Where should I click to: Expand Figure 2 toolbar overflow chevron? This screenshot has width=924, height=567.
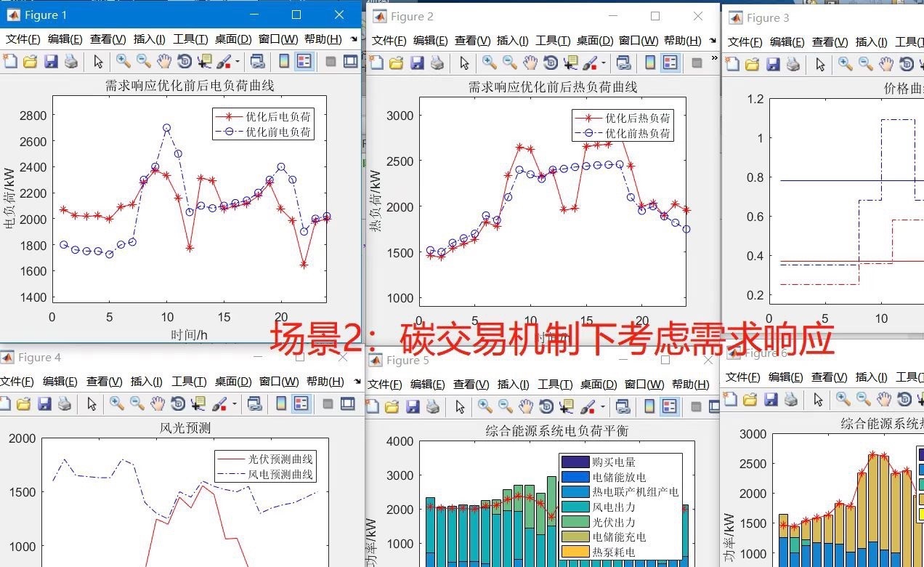[x=713, y=58]
